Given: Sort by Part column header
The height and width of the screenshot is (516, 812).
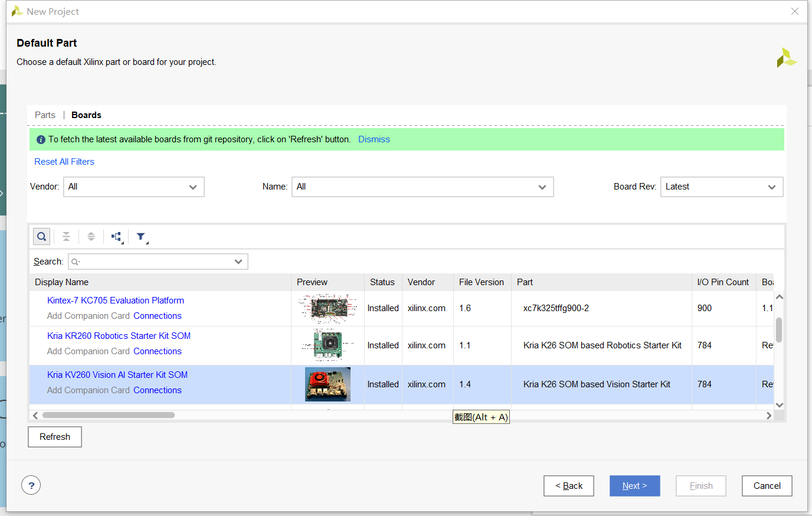Looking at the screenshot, I should (601, 282).
